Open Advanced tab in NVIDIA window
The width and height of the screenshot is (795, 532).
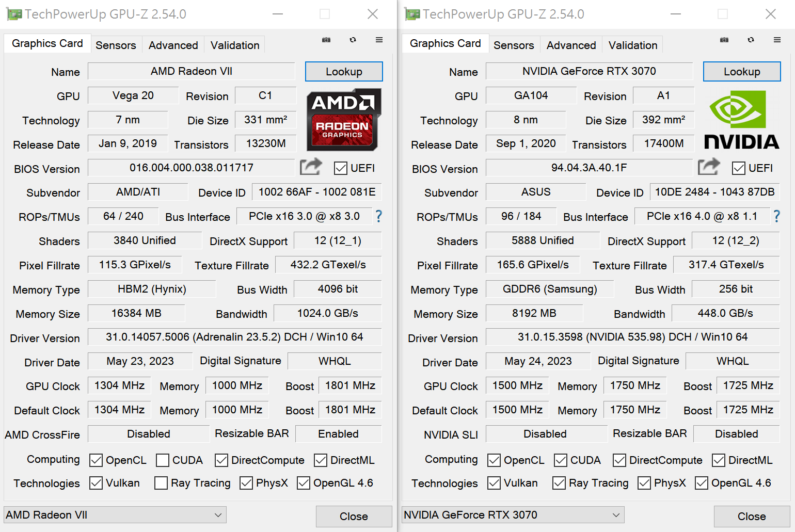[x=570, y=45]
